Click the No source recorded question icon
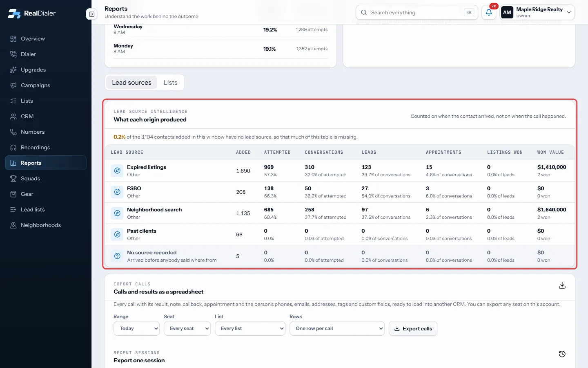Viewport: 588px width, 368px height. point(117,256)
